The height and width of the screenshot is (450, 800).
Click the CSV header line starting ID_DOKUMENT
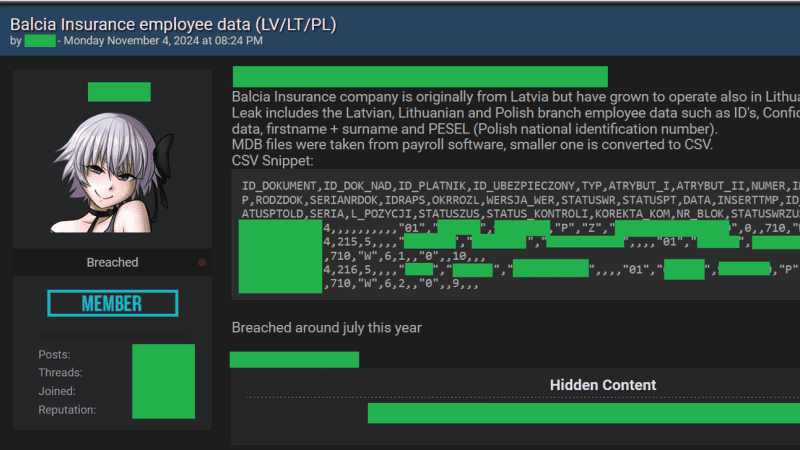click(521, 186)
